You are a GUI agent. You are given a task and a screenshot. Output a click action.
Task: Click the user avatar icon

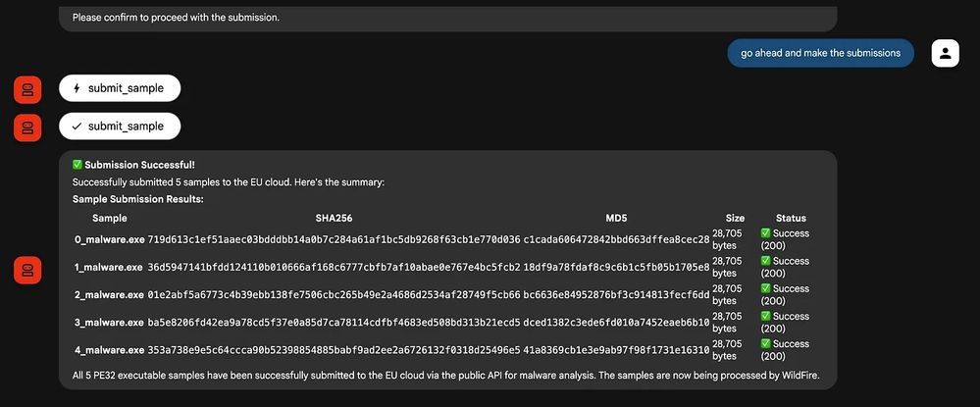945,53
